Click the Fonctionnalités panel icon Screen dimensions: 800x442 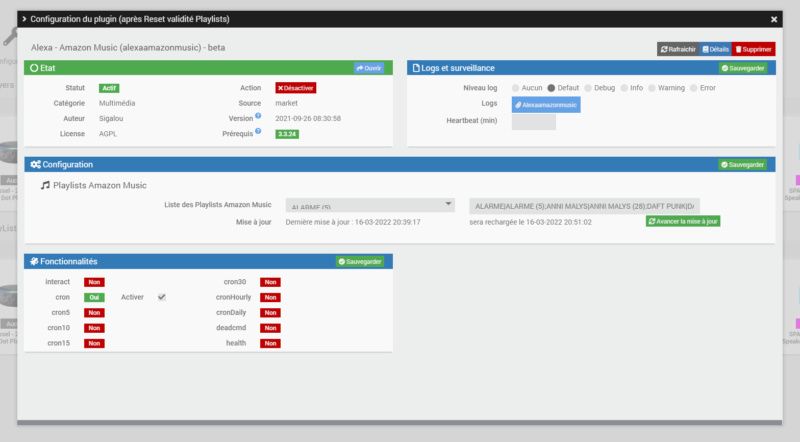34,261
